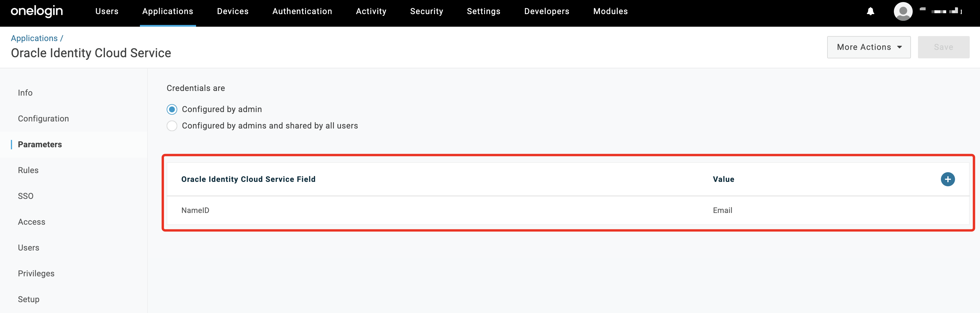Open the Users top menu
Viewport: 980px width, 313px height.
tap(107, 11)
